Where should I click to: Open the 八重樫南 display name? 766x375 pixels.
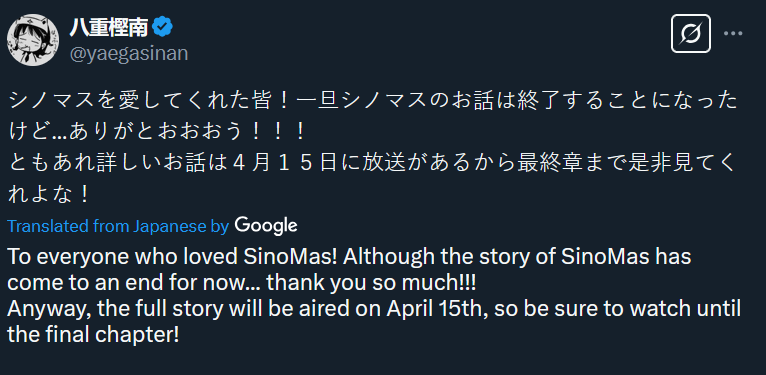pyautogui.click(x=108, y=28)
